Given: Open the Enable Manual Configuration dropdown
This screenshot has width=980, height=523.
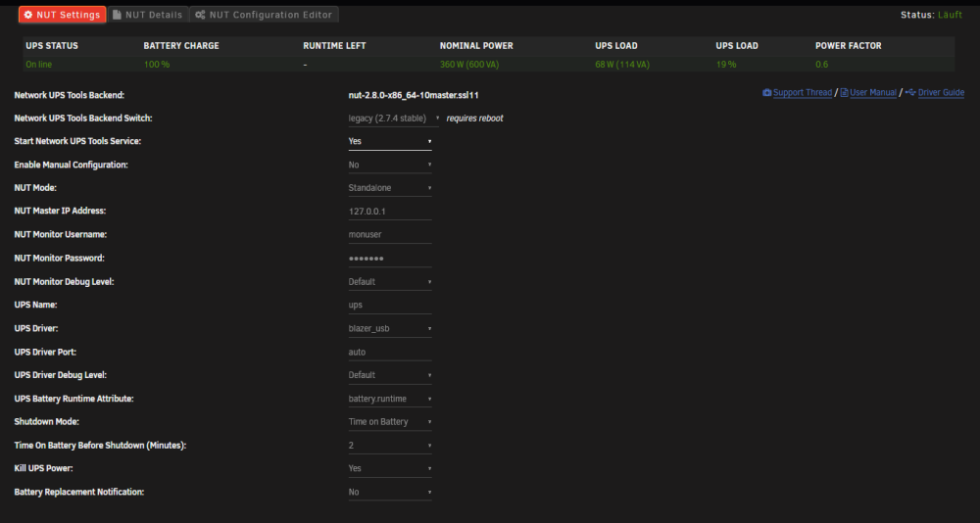Looking at the screenshot, I should (x=390, y=165).
